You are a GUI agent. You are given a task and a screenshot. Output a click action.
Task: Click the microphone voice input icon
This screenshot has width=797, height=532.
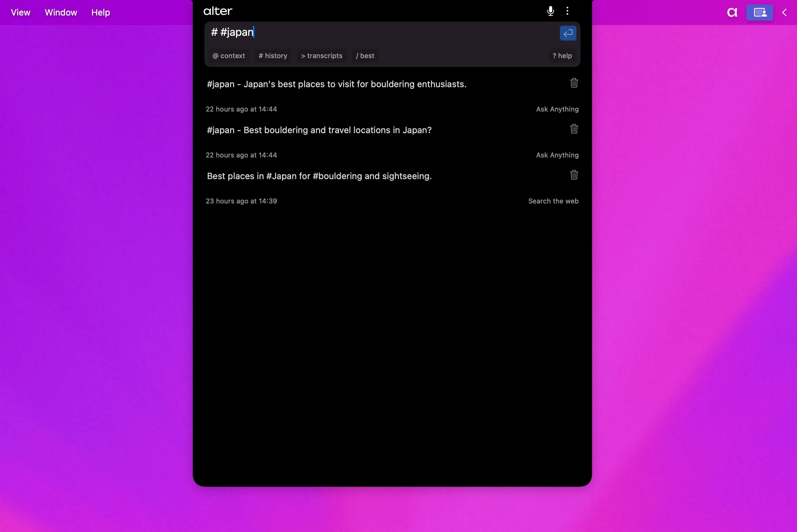550,11
